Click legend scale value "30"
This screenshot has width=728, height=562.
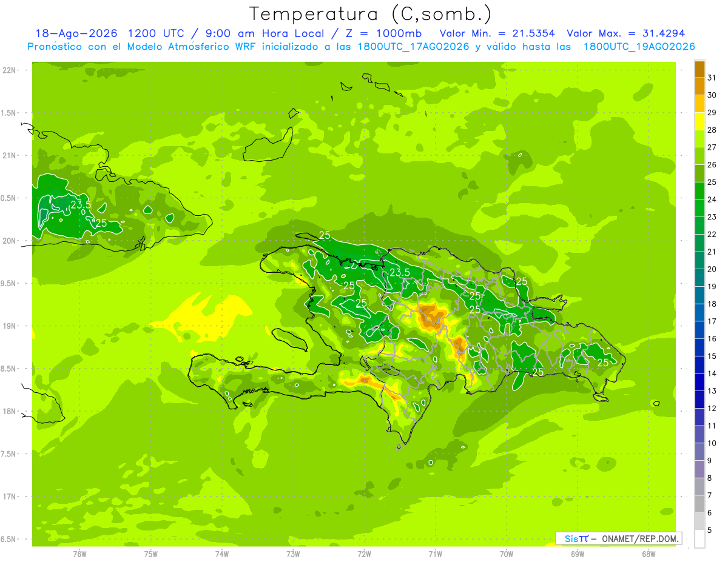712,96
